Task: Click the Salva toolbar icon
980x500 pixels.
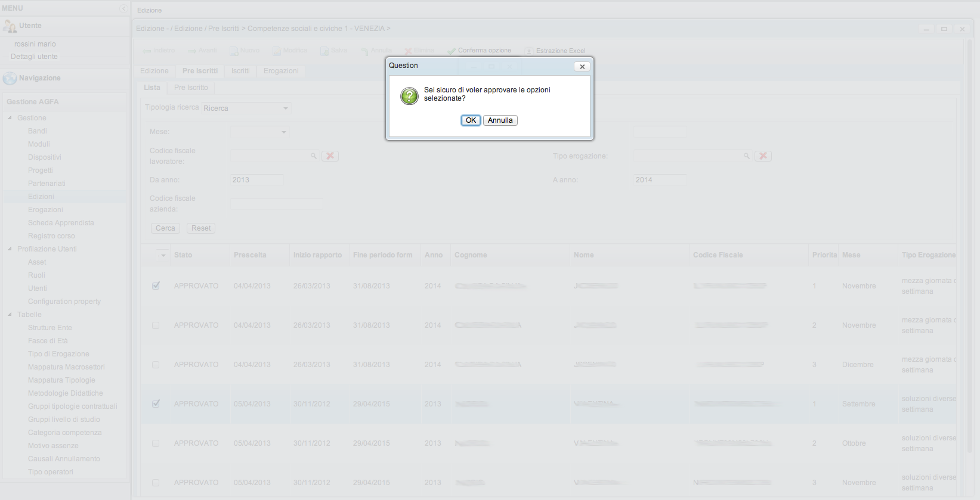Action: pyautogui.click(x=324, y=51)
